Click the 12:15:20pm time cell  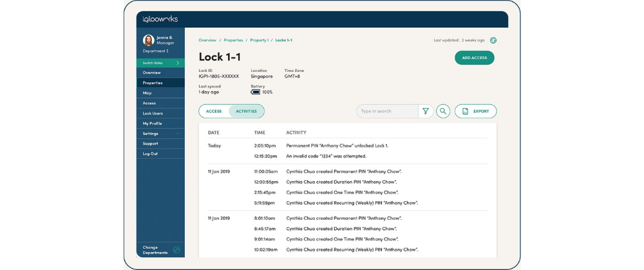265,156
